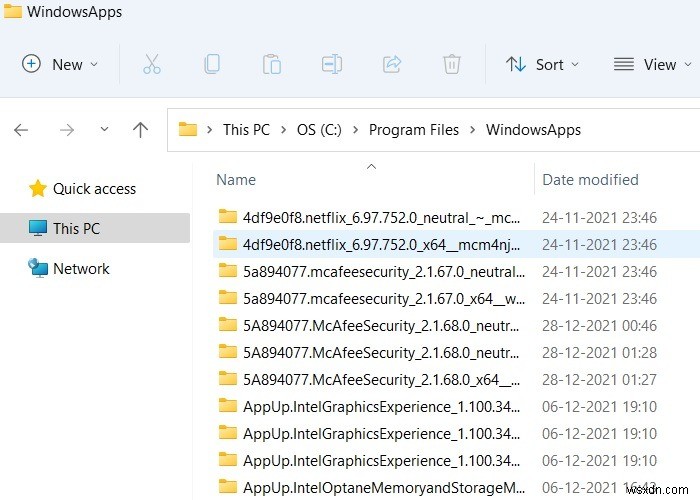
Task: Click folder icon of netflix x64 row
Action: click(228, 243)
